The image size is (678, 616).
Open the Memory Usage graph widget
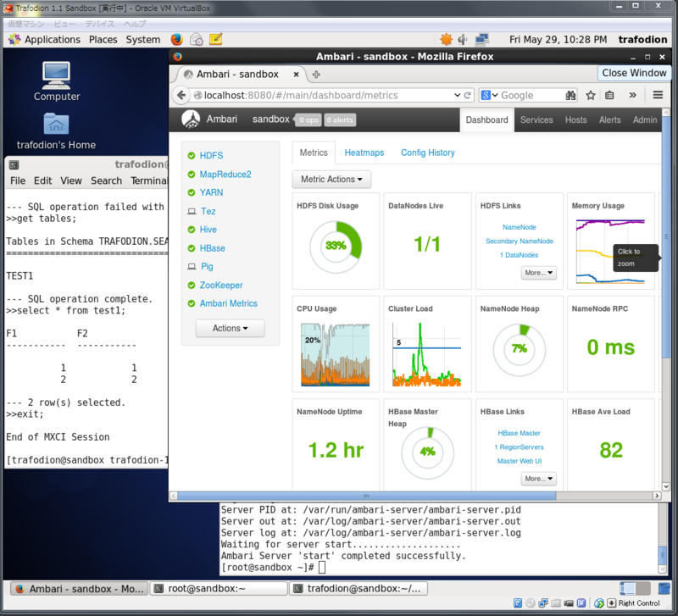610,241
